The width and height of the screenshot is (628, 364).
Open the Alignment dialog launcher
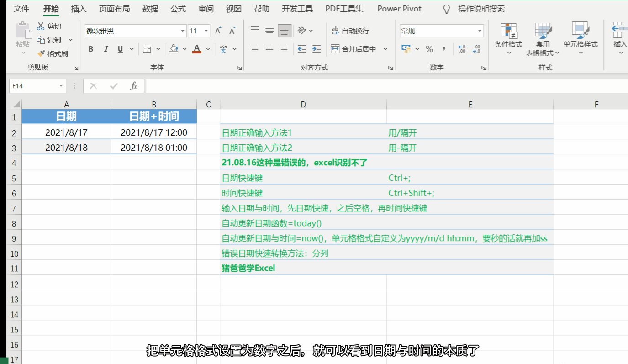point(391,68)
